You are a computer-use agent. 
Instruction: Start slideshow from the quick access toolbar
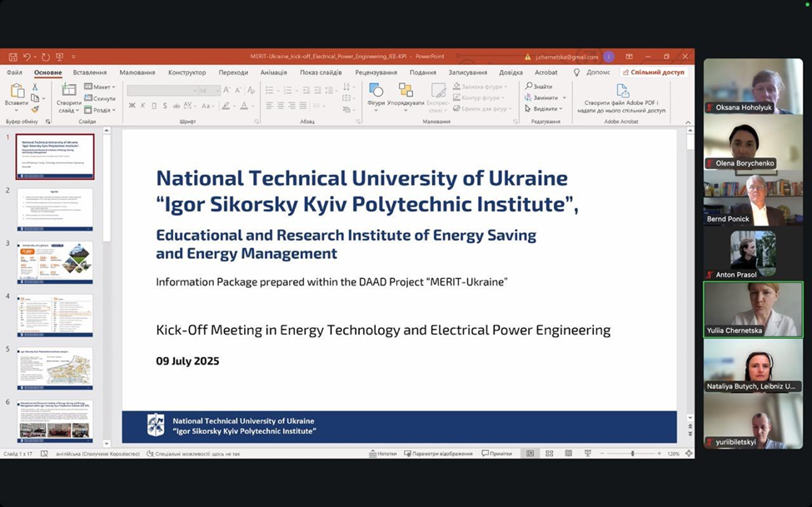point(60,57)
